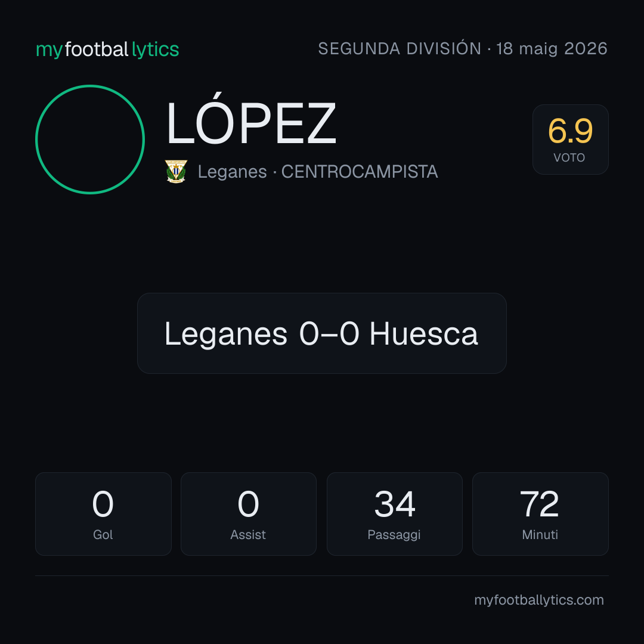644x644 pixels.
Task: Click the LÓPEZ player name heading
Action: pos(251,122)
